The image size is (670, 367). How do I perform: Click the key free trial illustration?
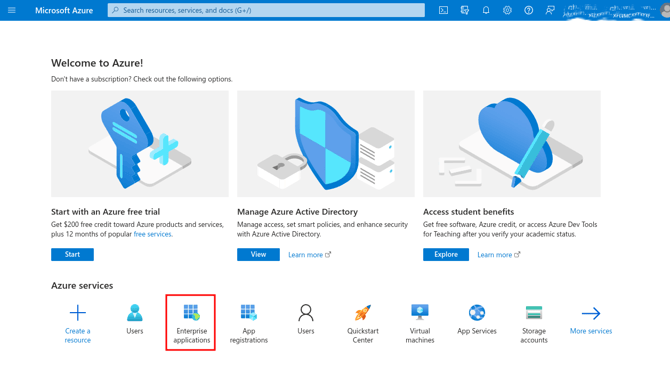coord(140,144)
